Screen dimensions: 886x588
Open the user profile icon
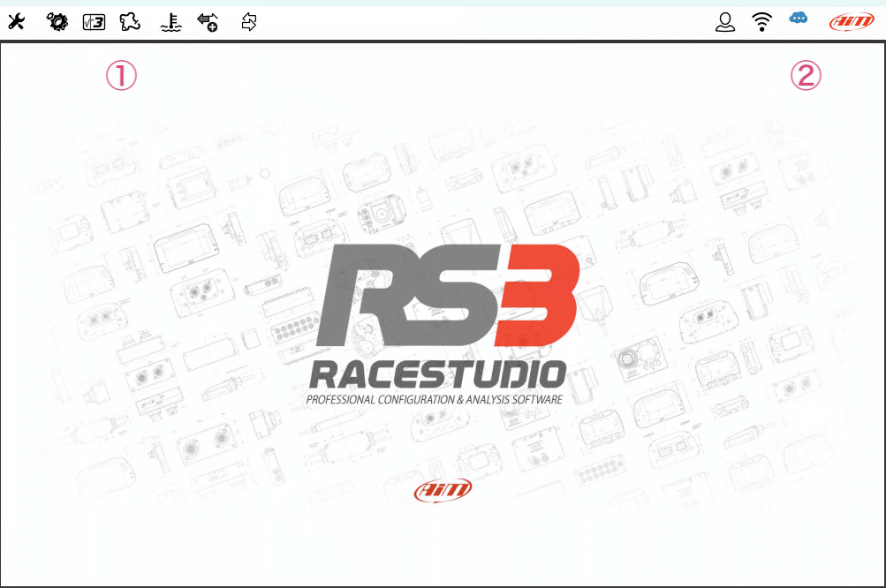coord(725,22)
